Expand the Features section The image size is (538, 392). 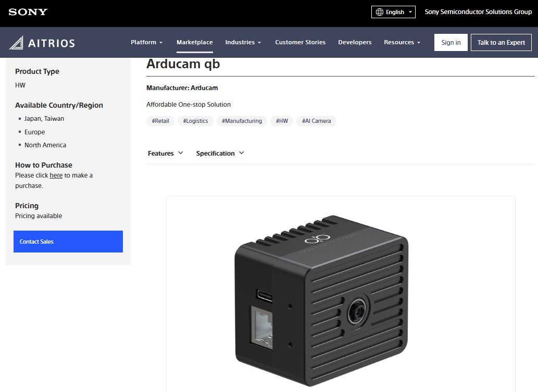click(165, 153)
